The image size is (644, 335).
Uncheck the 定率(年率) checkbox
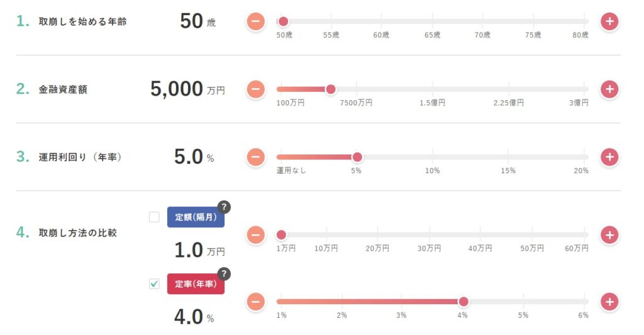[x=154, y=284]
